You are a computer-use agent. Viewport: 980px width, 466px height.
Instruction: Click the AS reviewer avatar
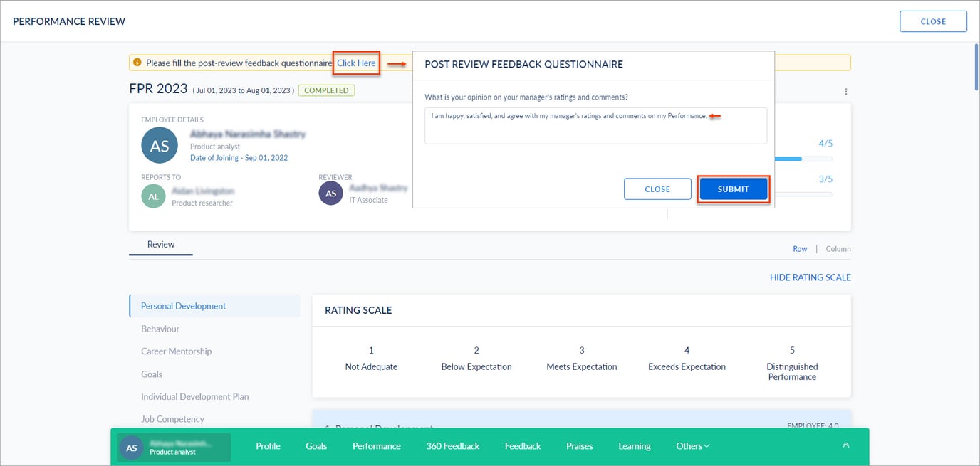tap(330, 194)
